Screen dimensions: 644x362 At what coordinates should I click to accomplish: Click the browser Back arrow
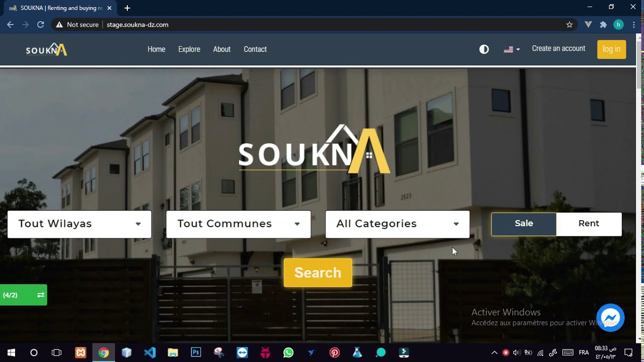(x=10, y=24)
